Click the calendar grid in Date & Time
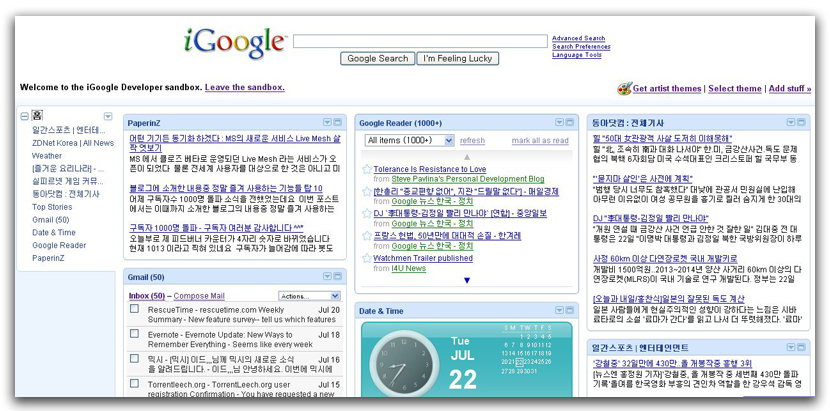830x411 pixels. [527, 349]
